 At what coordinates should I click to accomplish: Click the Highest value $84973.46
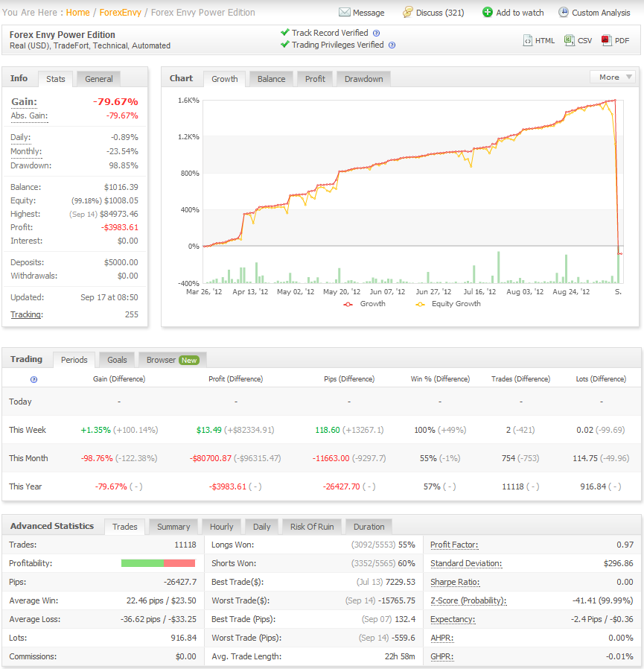(119, 214)
